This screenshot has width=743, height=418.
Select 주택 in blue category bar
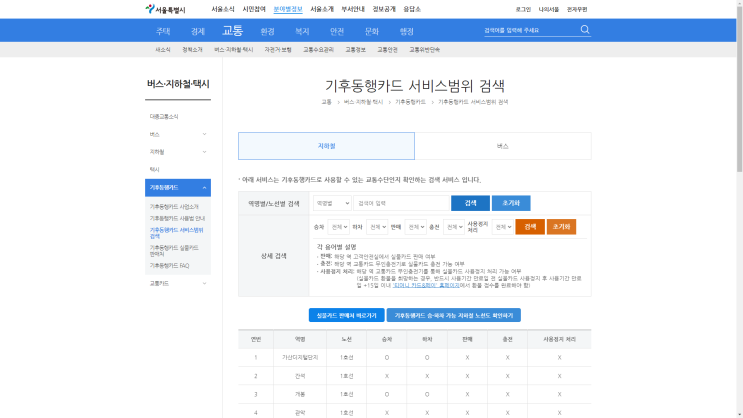[x=163, y=31]
